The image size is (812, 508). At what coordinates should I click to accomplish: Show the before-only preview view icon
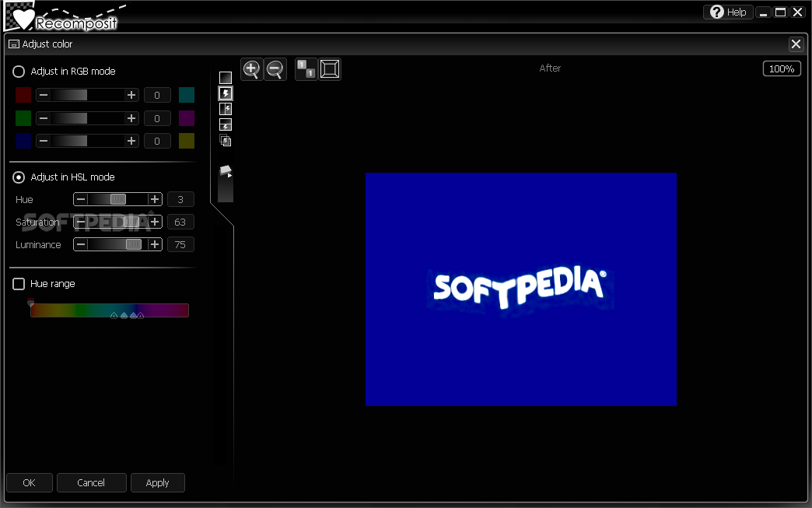226,78
